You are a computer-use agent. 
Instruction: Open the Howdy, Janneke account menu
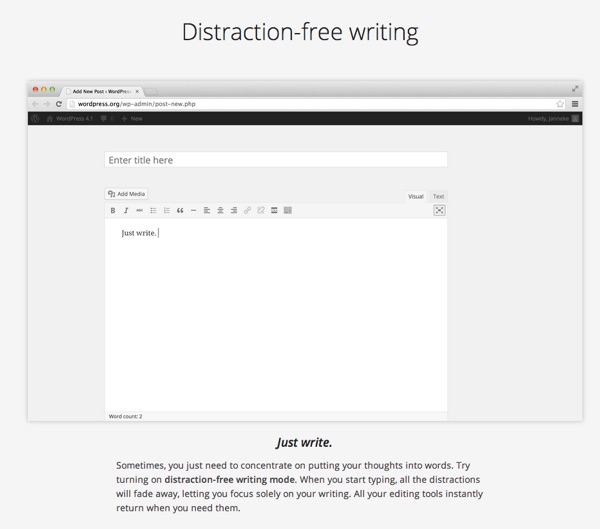(553, 119)
